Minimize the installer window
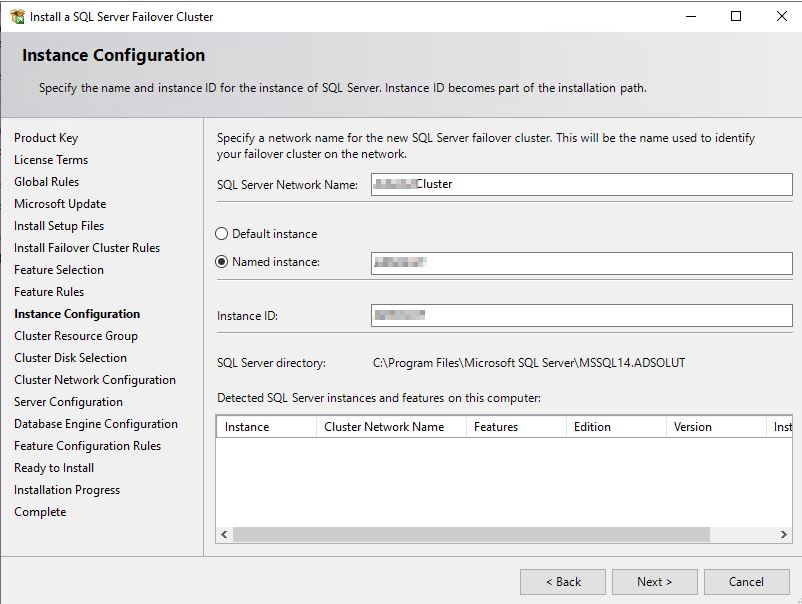 (691, 16)
